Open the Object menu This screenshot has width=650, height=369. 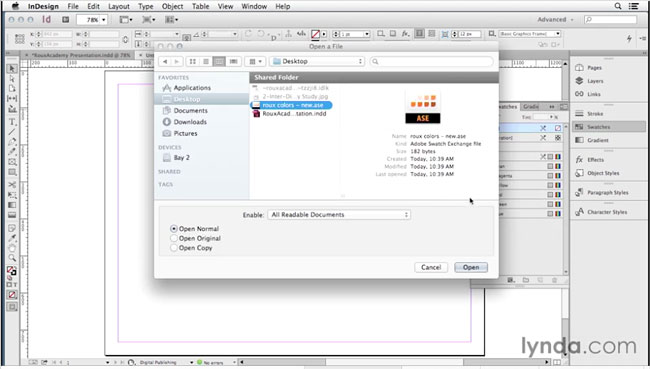[172, 6]
